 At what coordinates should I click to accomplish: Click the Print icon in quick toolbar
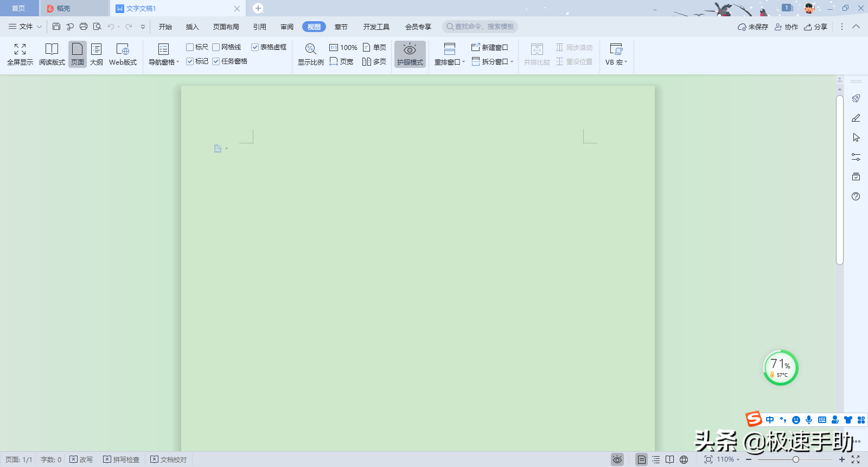[x=84, y=27]
